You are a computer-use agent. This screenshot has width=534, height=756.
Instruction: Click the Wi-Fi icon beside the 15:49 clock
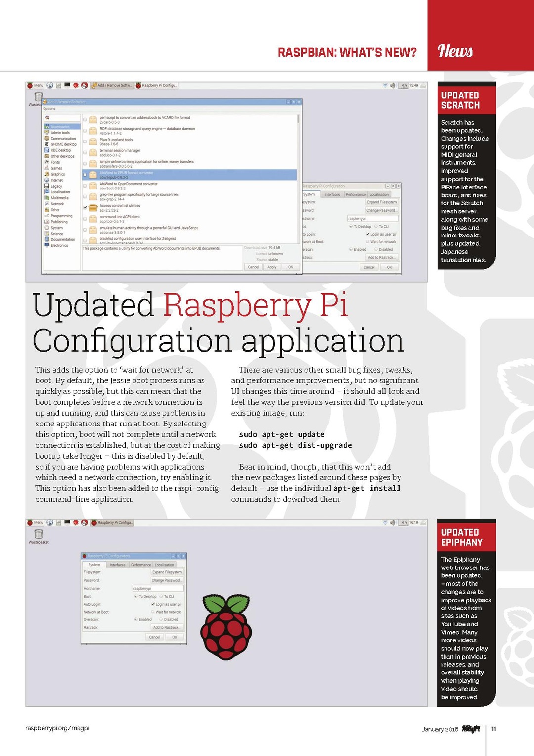[x=385, y=86]
